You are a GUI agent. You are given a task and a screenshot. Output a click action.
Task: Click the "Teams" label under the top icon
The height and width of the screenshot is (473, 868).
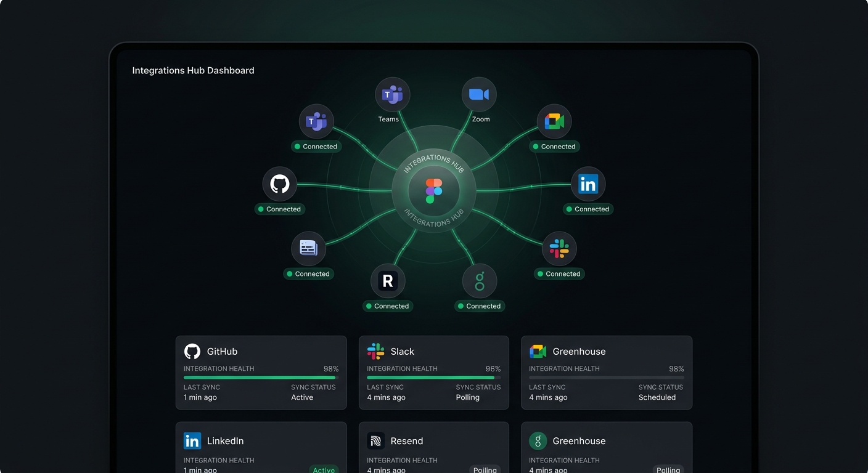coord(388,119)
